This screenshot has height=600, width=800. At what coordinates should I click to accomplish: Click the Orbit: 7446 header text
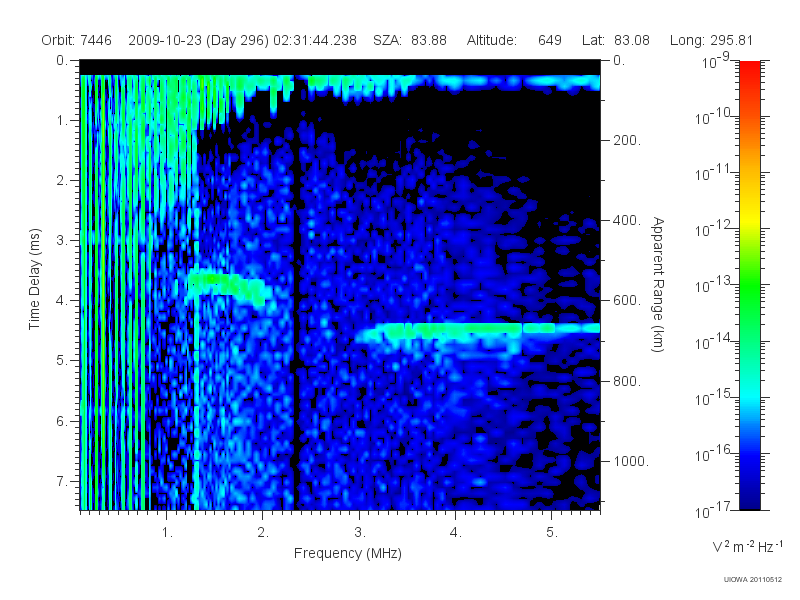coord(77,40)
